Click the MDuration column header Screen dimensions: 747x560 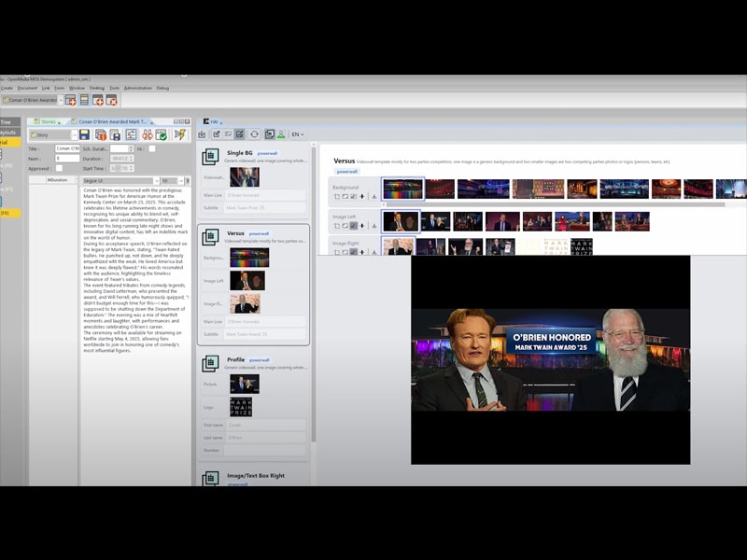(57, 180)
